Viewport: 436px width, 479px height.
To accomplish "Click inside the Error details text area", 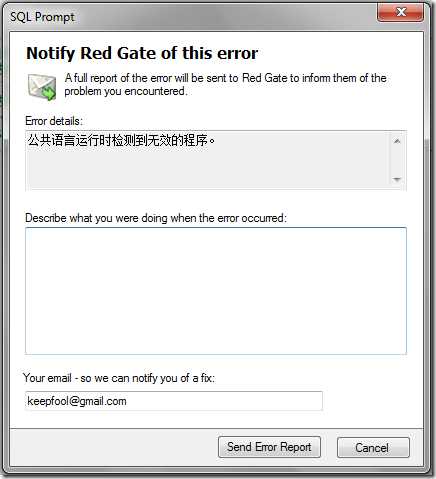I will (x=207, y=160).
